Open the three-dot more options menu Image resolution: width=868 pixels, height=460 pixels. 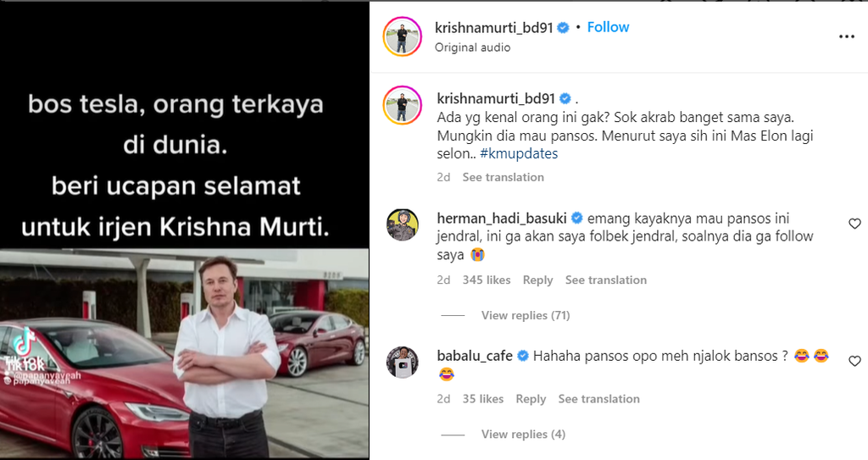point(847,36)
